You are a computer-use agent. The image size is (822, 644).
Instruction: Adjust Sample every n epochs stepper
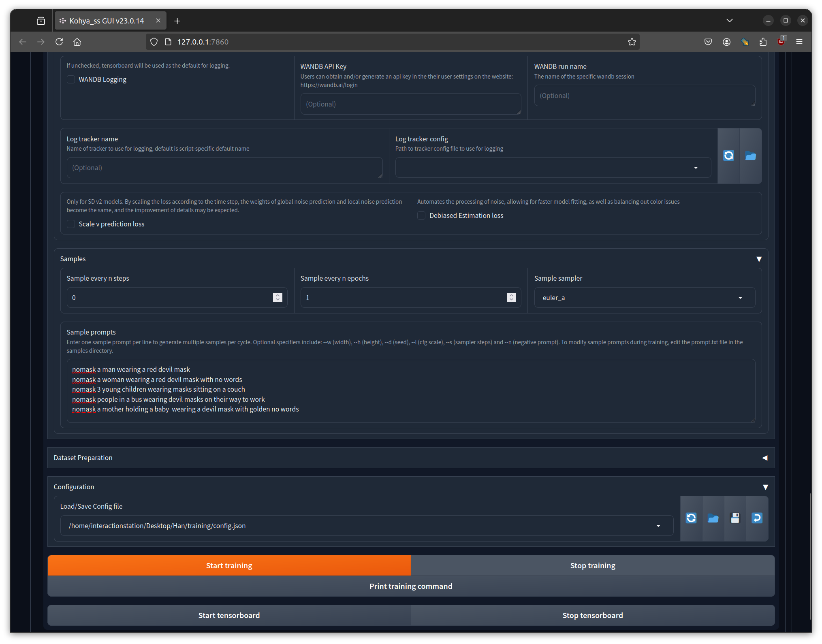coord(511,298)
